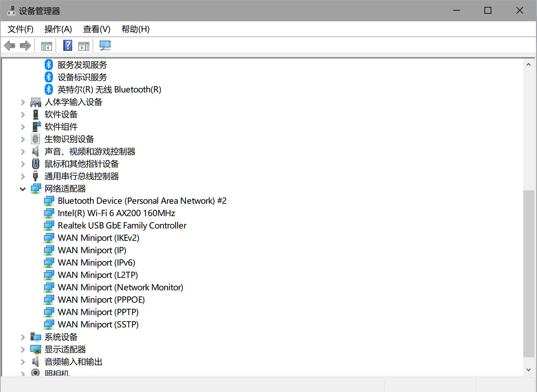Expand the 生物识别设备 node

click(23, 139)
